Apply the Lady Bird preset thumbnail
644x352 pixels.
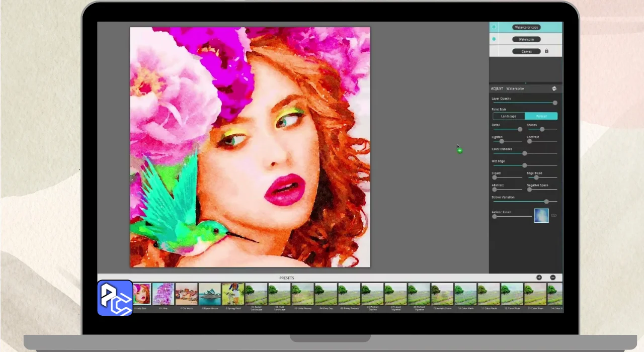141,294
